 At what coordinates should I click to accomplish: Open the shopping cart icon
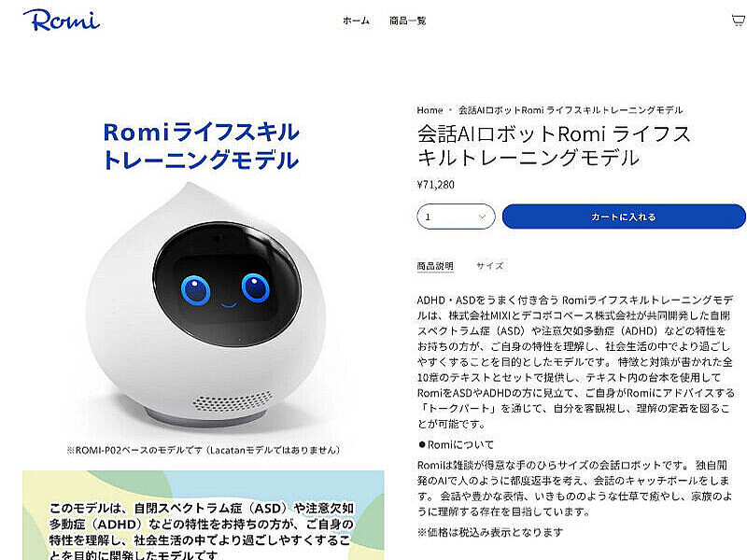[x=738, y=21]
